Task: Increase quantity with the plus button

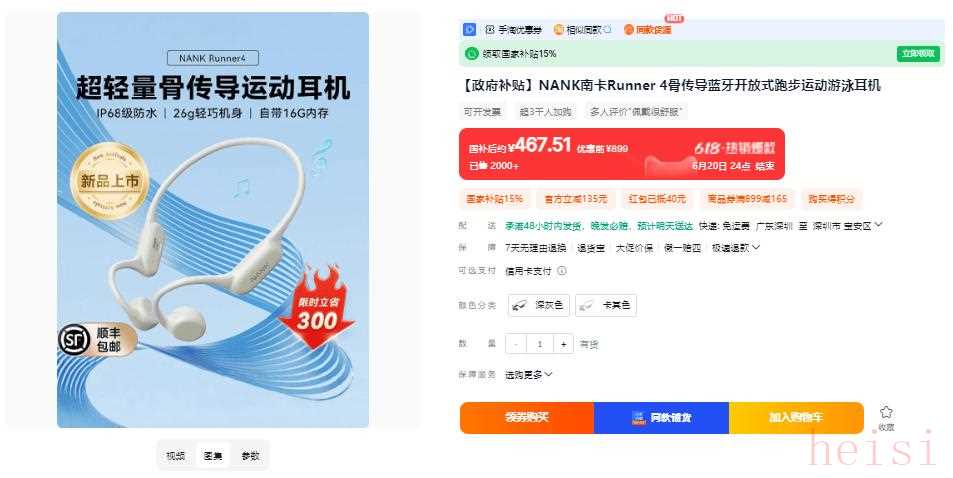Action: coord(563,344)
